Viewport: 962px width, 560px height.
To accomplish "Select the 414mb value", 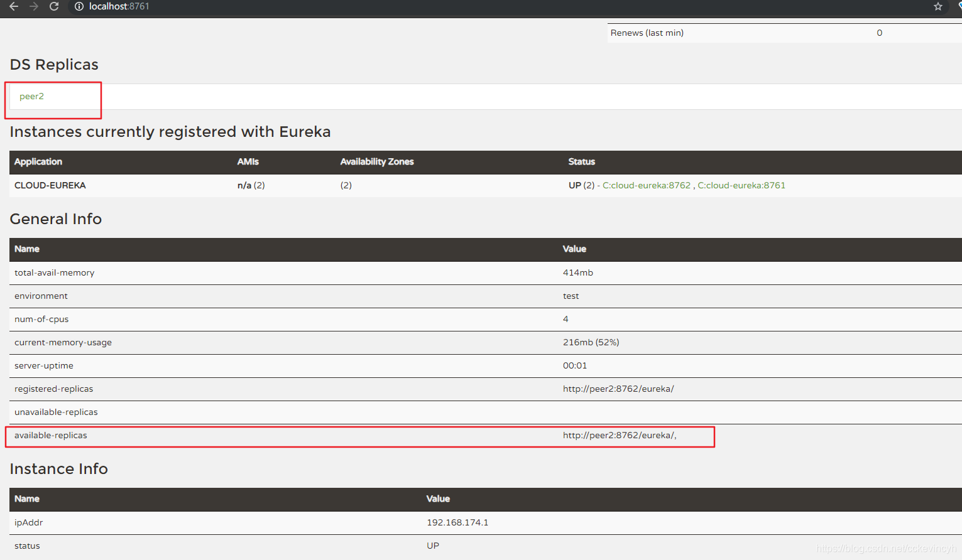I will [x=578, y=272].
